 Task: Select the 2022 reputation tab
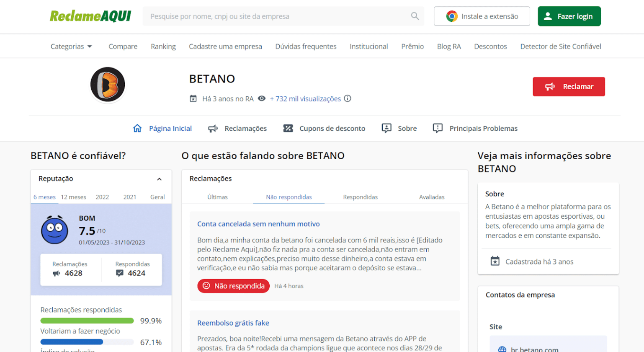point(102,197)
